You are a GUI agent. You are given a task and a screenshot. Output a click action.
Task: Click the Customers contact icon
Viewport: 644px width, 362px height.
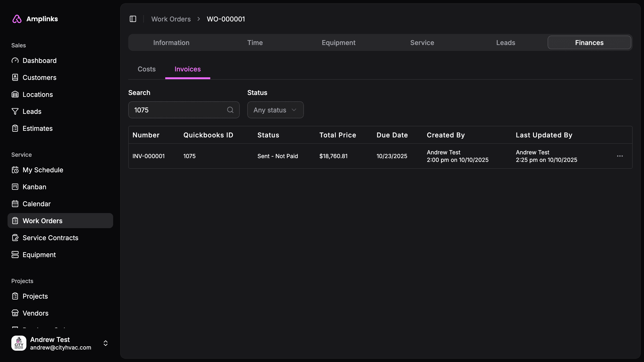click(15, 78)
